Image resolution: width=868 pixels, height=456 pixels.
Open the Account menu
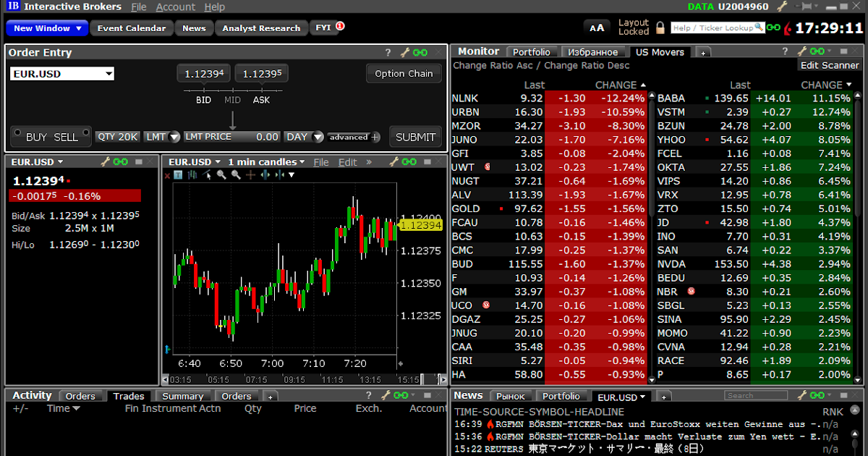click(176, 7)
